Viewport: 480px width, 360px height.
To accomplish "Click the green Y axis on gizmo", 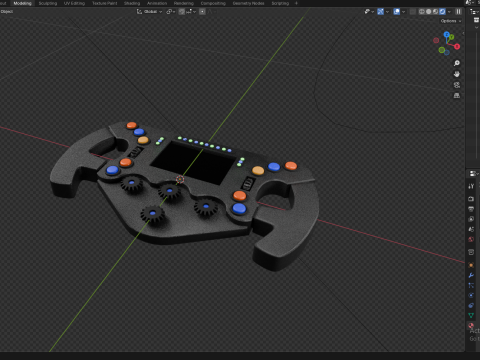I will click(451, 37).
